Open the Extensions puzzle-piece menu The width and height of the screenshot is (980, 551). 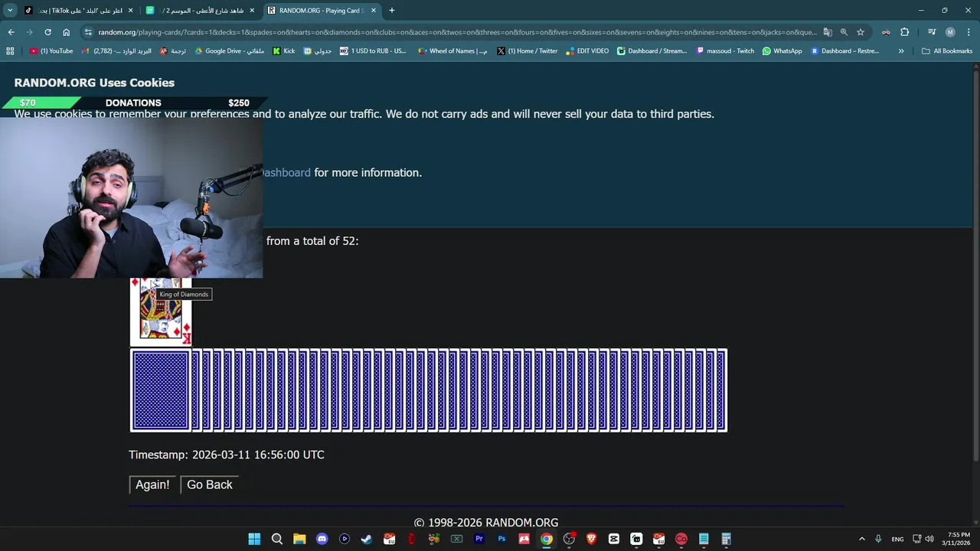point(905,32)
